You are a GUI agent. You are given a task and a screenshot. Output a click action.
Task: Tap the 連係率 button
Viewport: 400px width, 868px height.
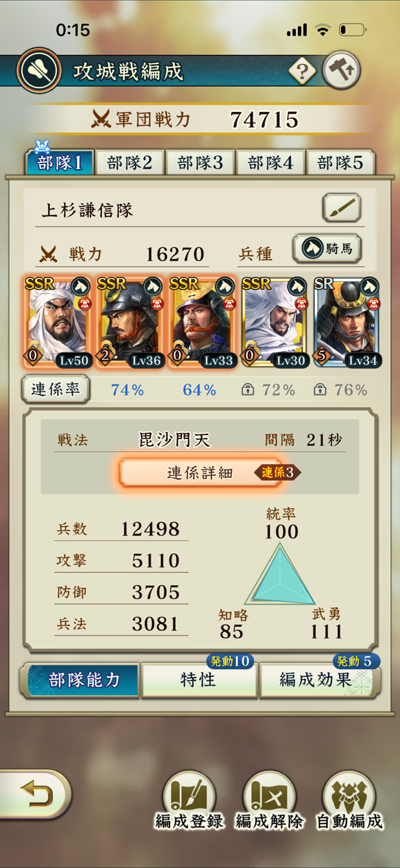tap(56, 389)
